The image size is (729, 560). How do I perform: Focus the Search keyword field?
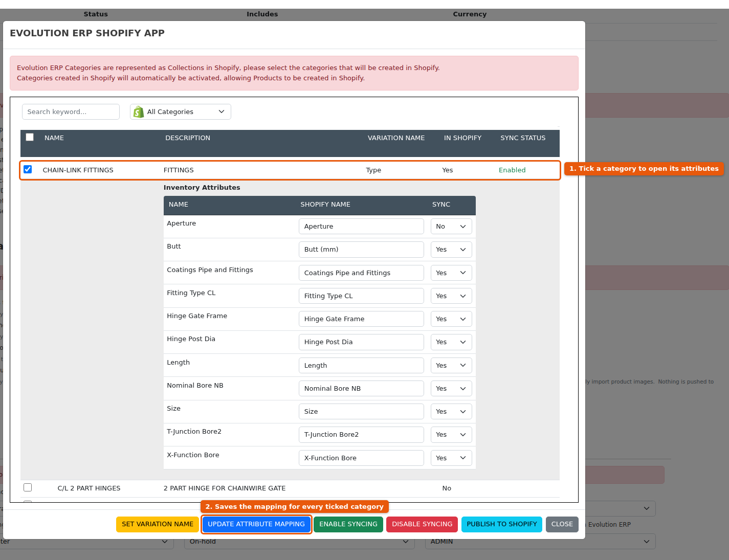(x=71, y=111)
